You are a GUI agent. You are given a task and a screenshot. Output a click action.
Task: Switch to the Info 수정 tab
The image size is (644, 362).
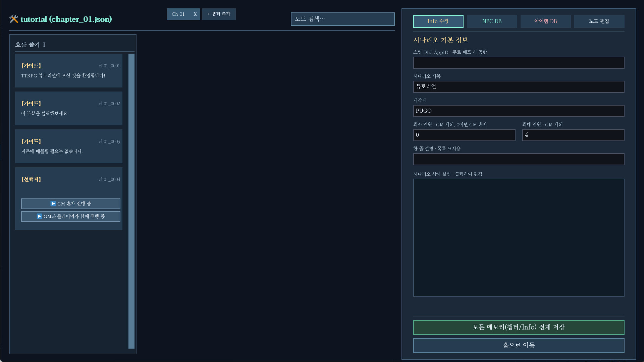(438, 21)
